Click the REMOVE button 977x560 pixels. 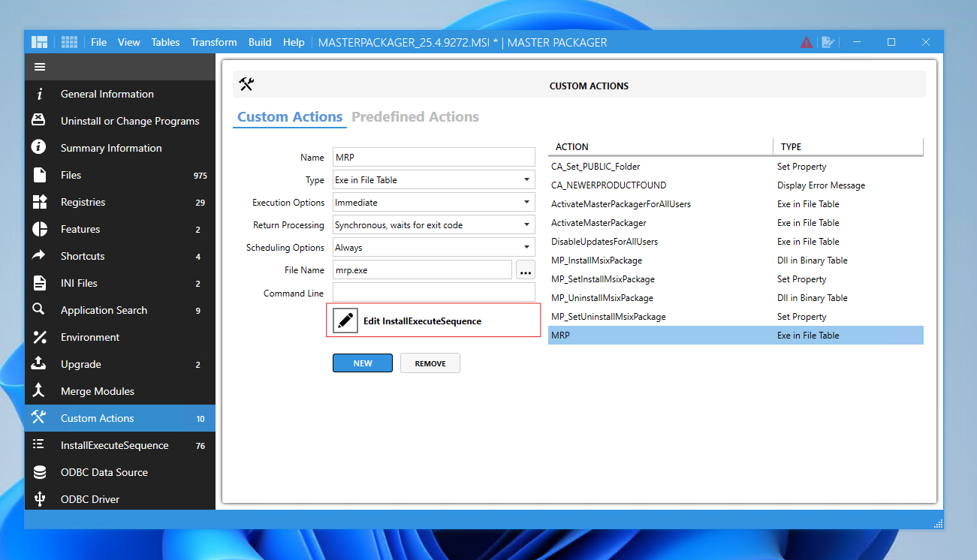point(430,363)
